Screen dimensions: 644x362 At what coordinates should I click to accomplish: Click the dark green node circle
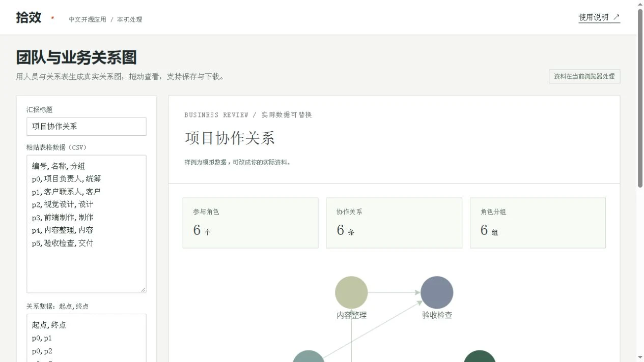(x=480, y=356)
